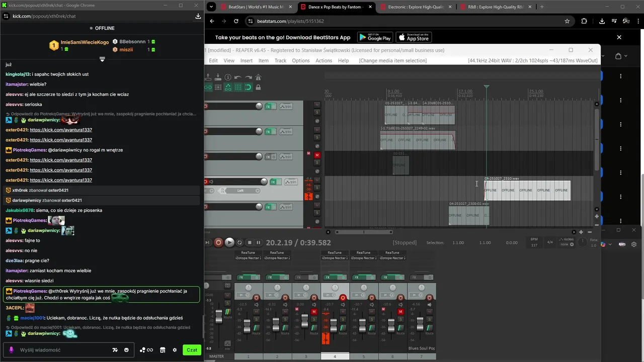Open first oxter0421 kick.com/avantura1337 link
Viewport: 644px width, 362px height.
click(61, 130)
